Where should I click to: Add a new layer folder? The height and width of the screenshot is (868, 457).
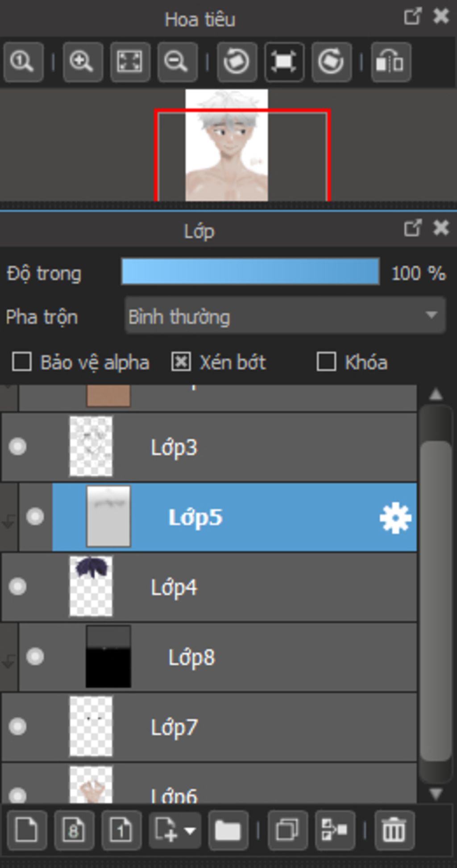tap(228, 831)
